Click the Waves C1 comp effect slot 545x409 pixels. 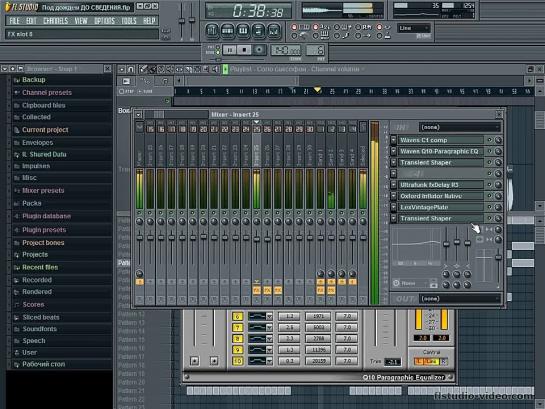[x=441, y=140]
